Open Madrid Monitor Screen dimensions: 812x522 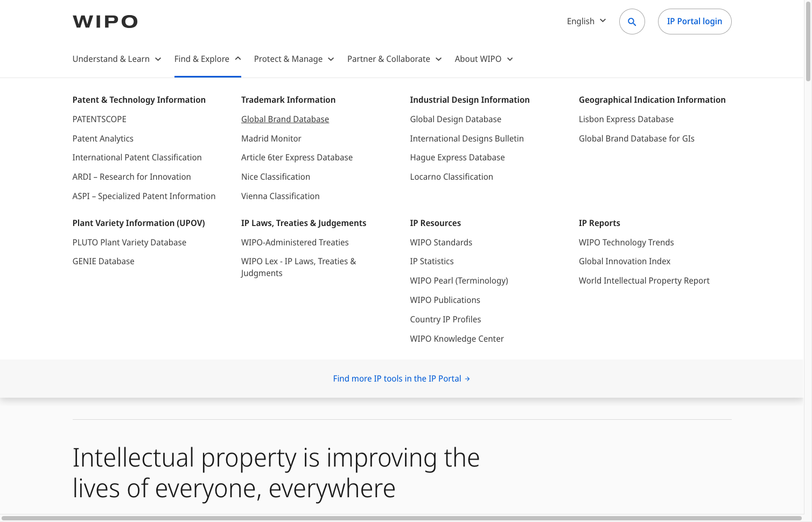point(271,138)
